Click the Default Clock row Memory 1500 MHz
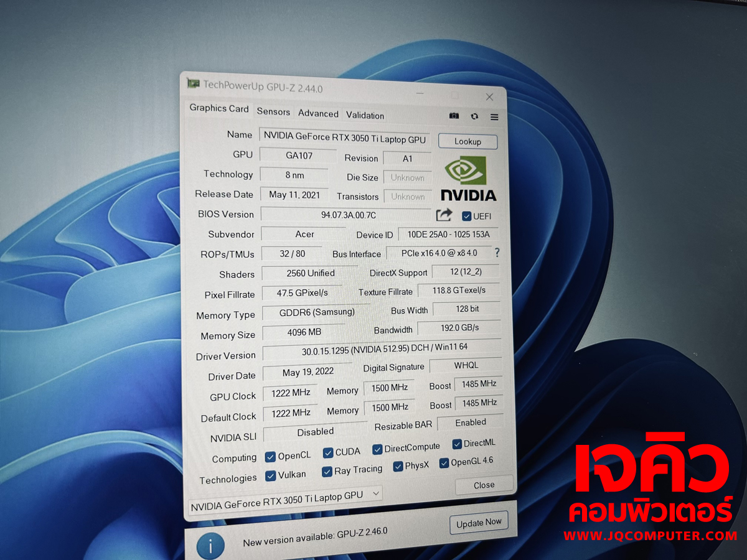747x560 pixels. pyautogui.click(x=390, y=408)
